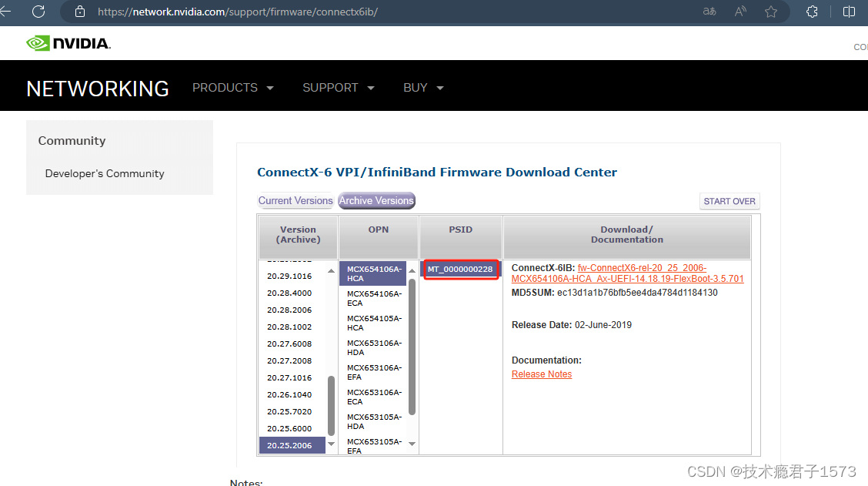
Task: Select version 20.28.4000 from the list
Action: pyautogui.click(x=290, y=293)
